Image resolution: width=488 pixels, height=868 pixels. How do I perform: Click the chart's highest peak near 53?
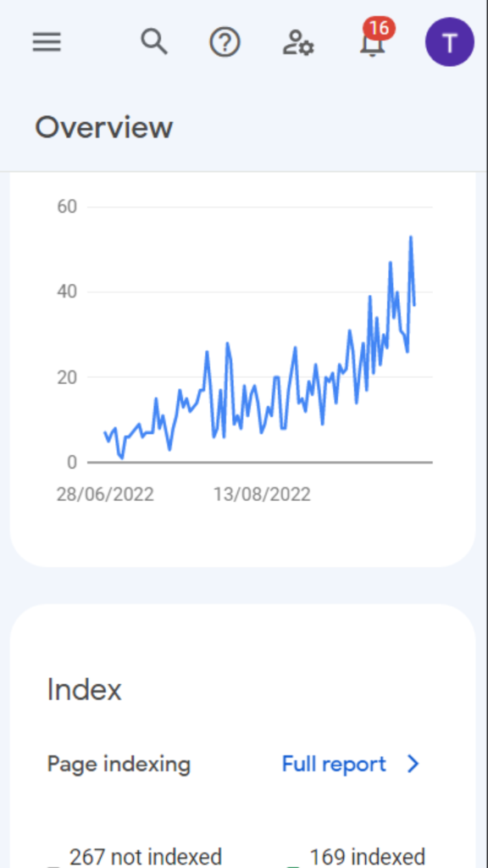(x=411, y=237)
